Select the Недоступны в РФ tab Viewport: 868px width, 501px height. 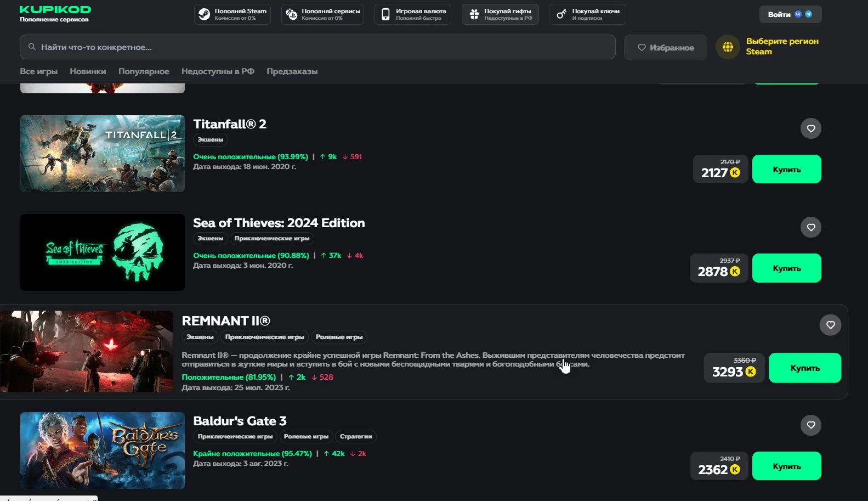(218, 71)
